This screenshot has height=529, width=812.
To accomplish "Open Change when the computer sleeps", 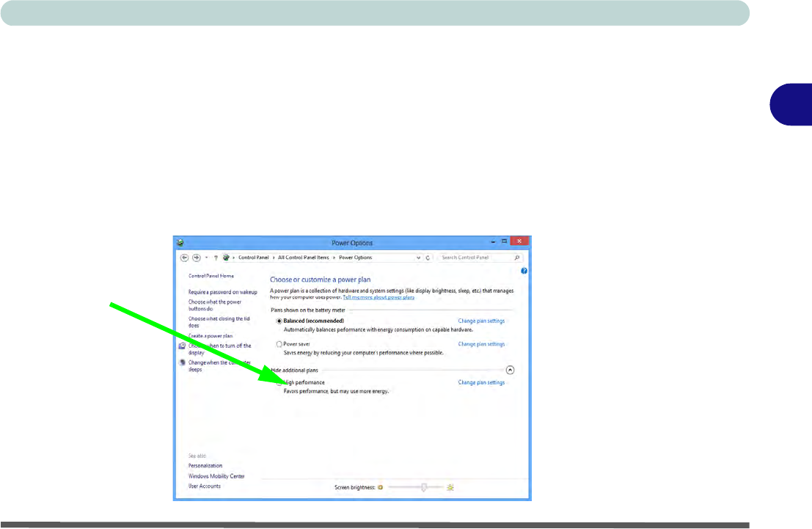I will (x=219, y=366).
